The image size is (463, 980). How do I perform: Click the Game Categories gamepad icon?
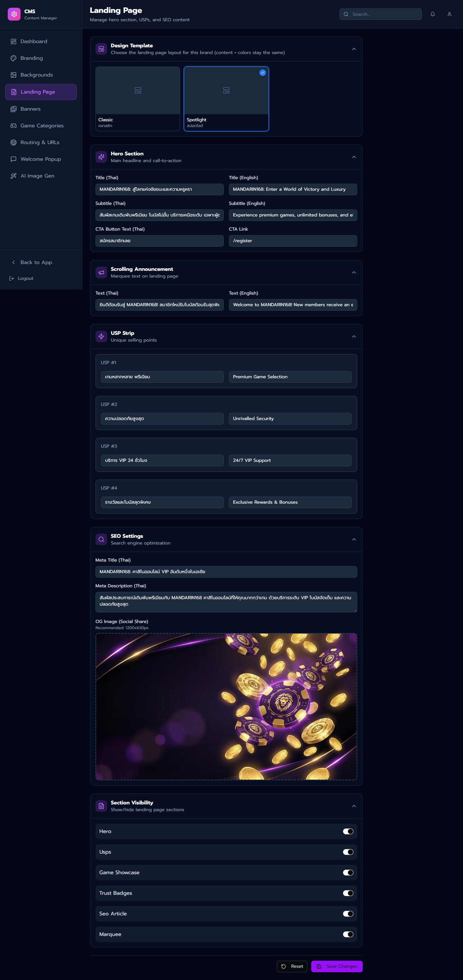[14, 125]
